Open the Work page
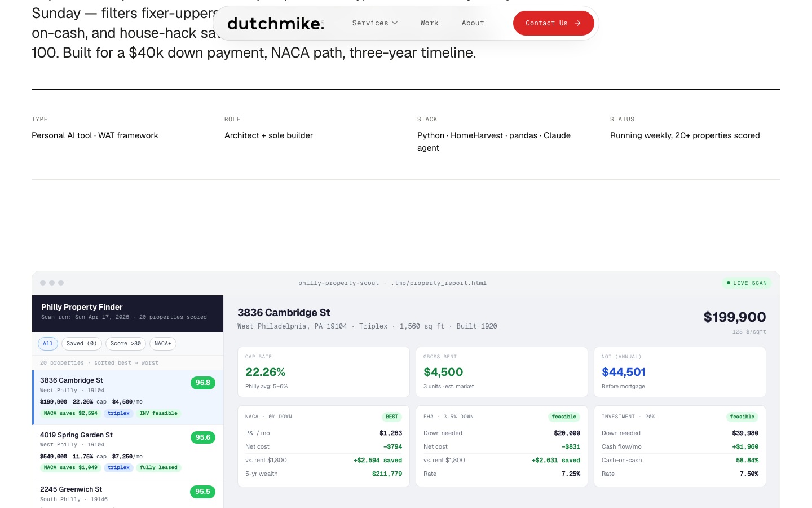Viewport: 812px width, 508px height. [x=429, y=23]
